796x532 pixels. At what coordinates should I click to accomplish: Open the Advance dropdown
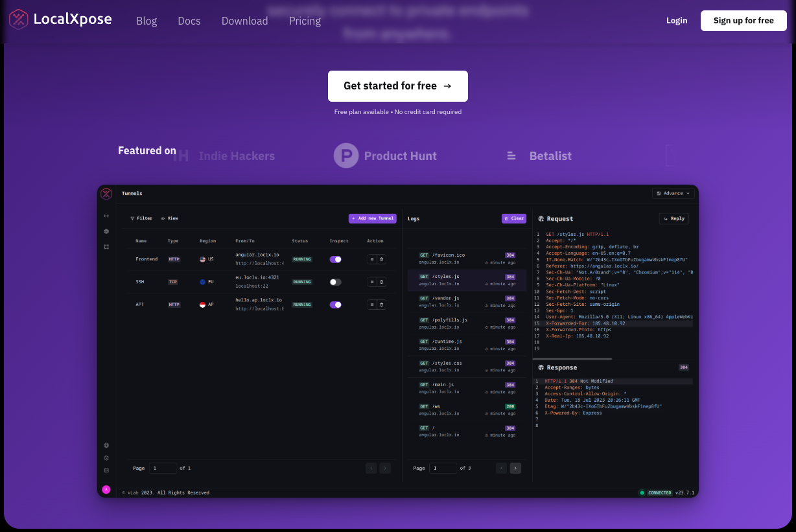(x=673, y=193)
